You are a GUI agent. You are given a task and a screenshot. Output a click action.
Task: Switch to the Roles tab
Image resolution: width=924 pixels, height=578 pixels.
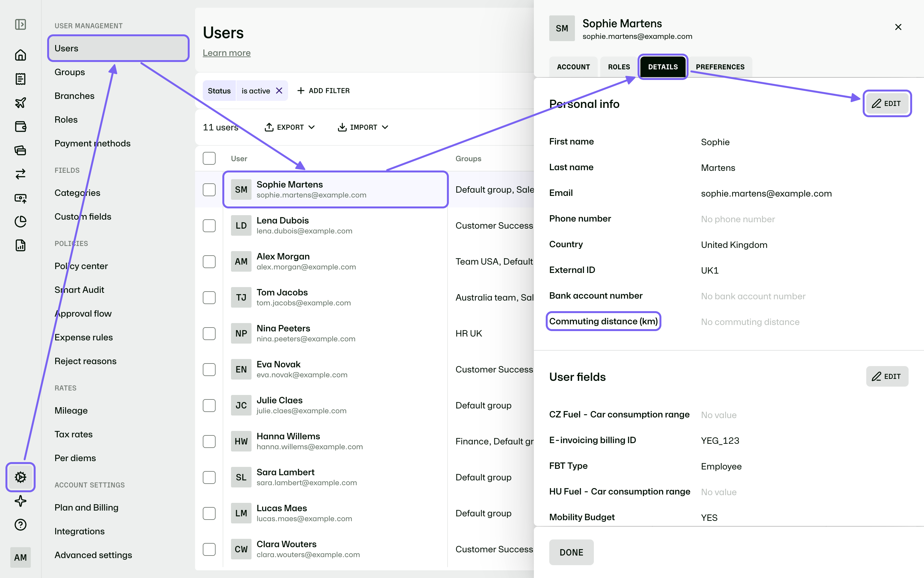(619, 67)
